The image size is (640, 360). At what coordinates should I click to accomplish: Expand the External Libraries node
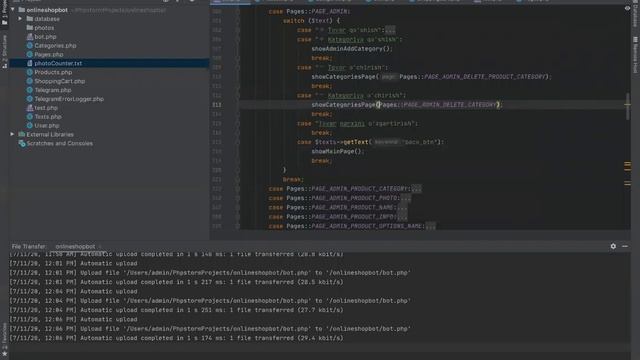tap(12, 134)
